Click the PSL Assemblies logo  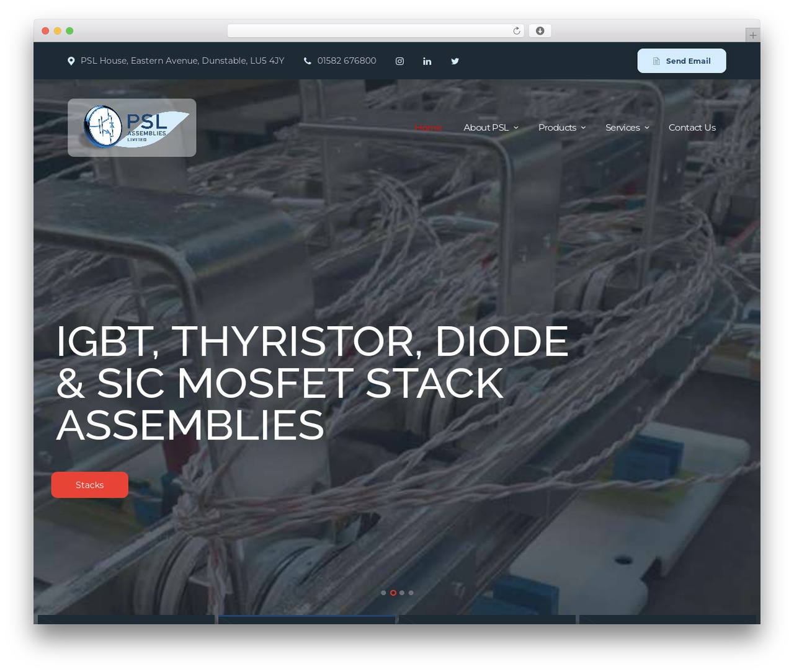click(x=132, y=127)
